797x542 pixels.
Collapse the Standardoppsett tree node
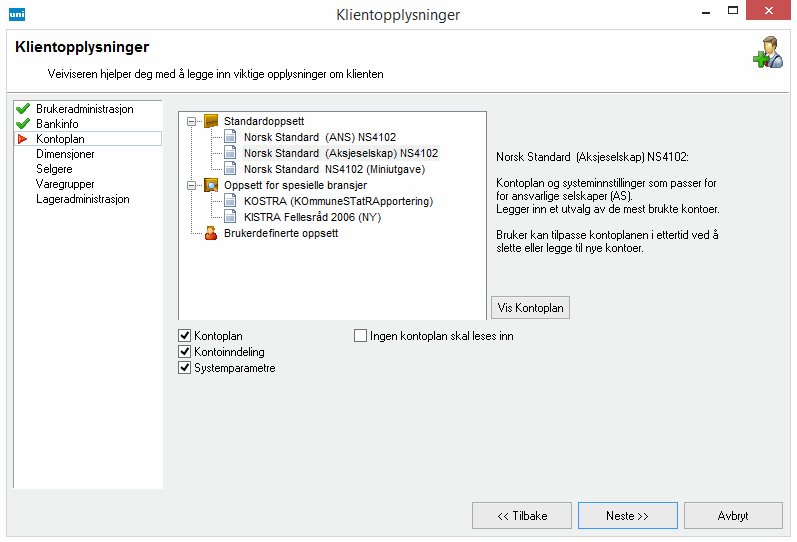191,121
